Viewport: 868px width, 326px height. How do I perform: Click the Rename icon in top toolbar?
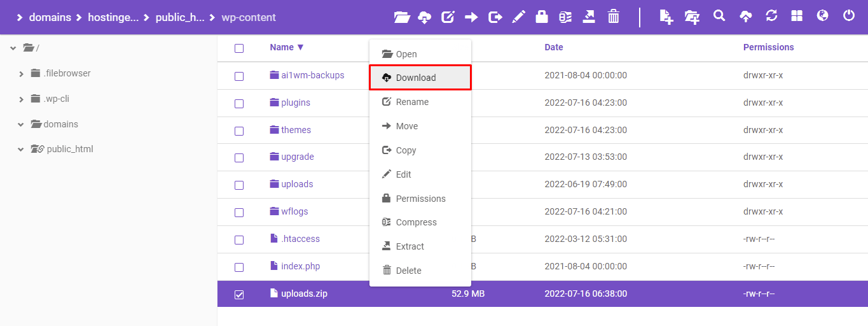pos(448,17)
